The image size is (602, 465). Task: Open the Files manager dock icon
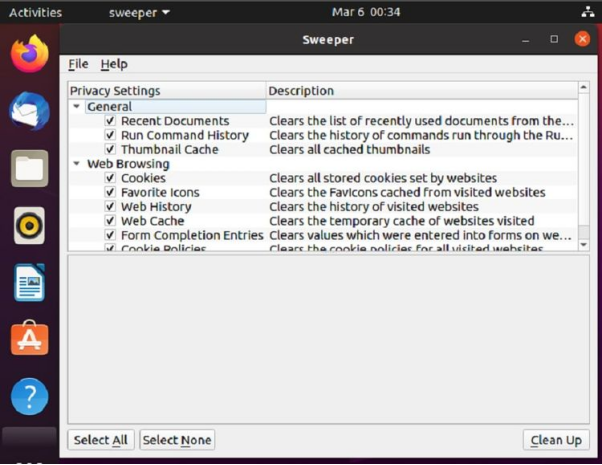pyautogui.click(x=30, y=168)
